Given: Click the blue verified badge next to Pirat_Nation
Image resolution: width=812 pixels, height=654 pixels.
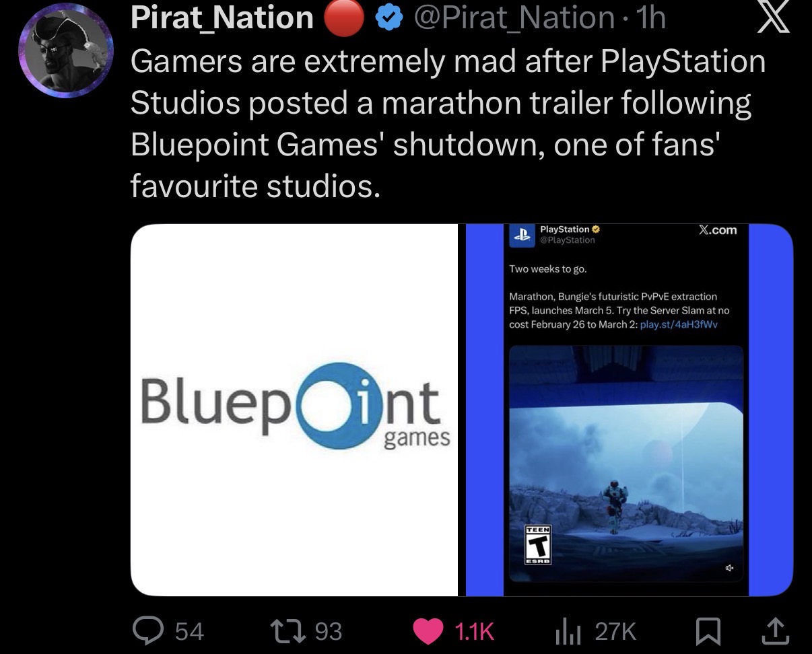Looking at the screenshot, I should click(387, 18).
